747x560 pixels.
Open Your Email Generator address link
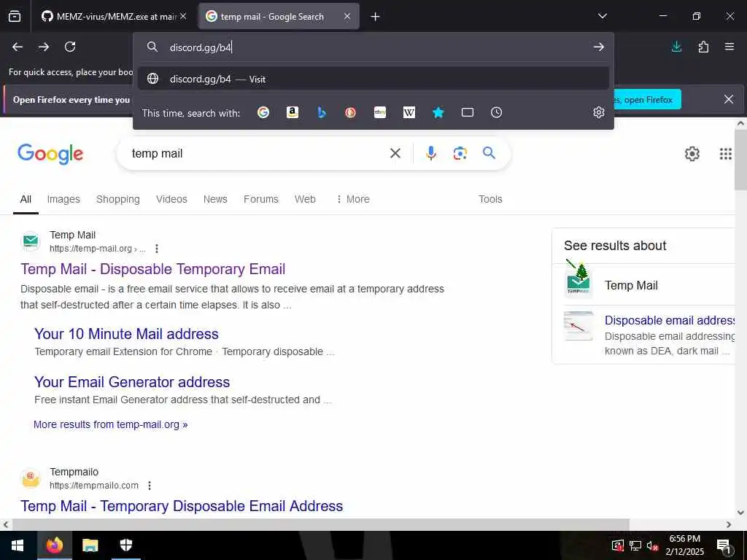coord(132,382)
